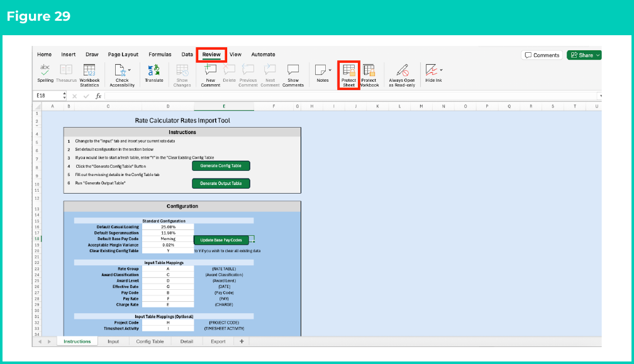Screen dimensions: 634x364
Task: Add a new sheet with the plus icon
Action: pos(242,341)
